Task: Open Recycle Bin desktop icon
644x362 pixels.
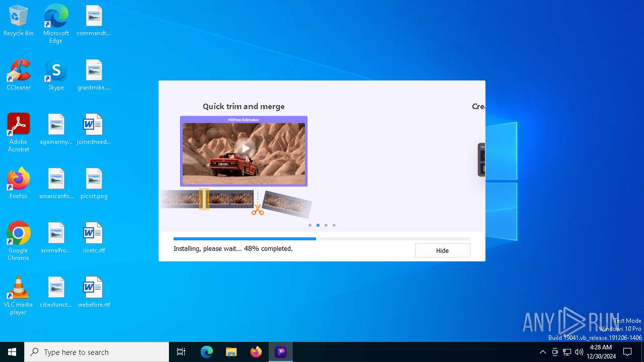Action: [x=19, y=22]
